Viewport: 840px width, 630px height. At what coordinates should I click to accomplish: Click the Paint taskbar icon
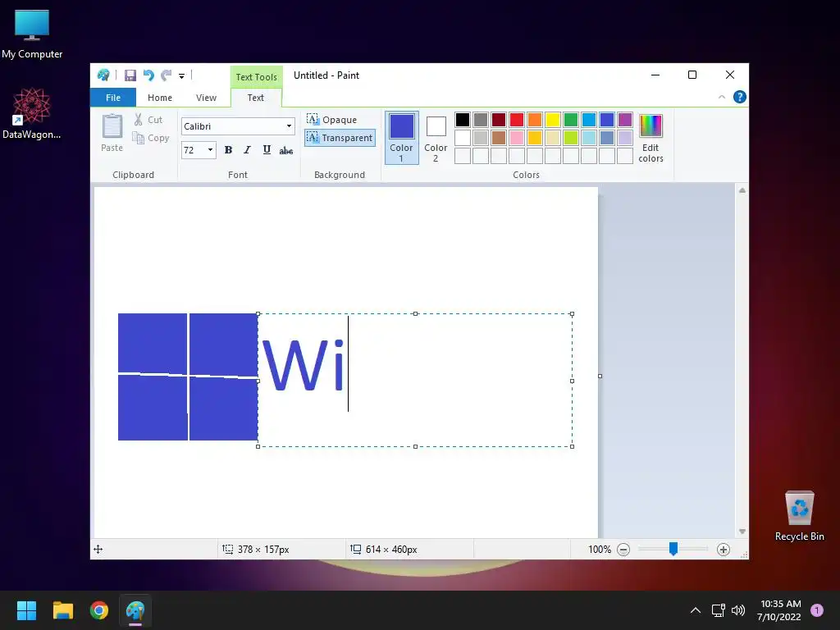135,610
